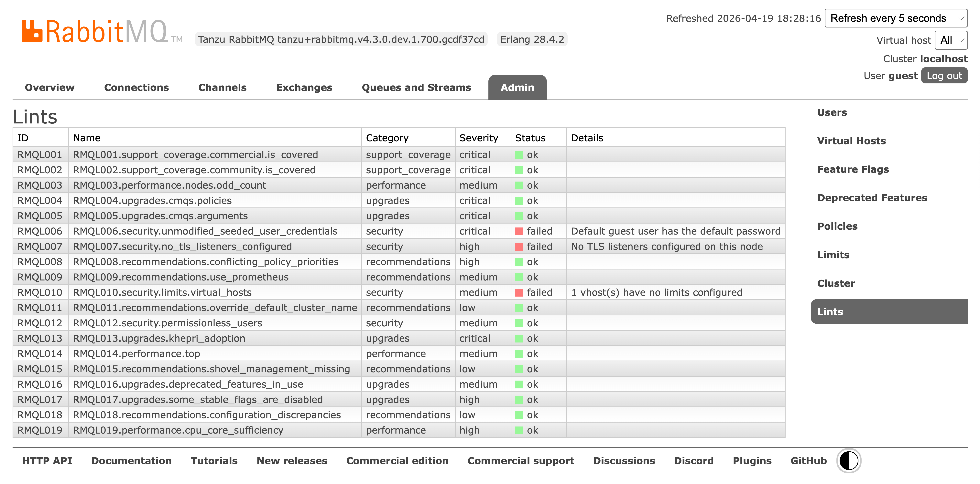Image resolution: width=980 pixels, height=484 pixels.
Task: Open the Virtual host selector
Action: pyautogui.click(x=951, y=40)
